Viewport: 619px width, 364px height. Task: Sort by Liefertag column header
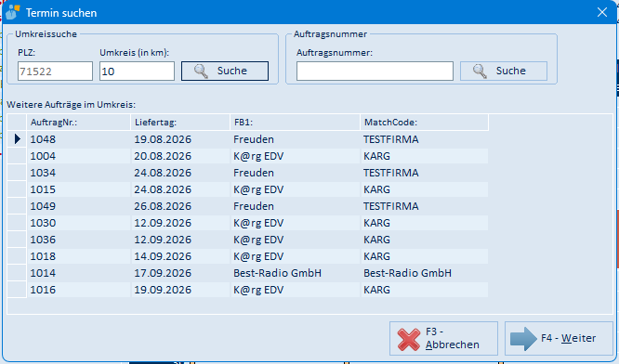coord(180,123)
